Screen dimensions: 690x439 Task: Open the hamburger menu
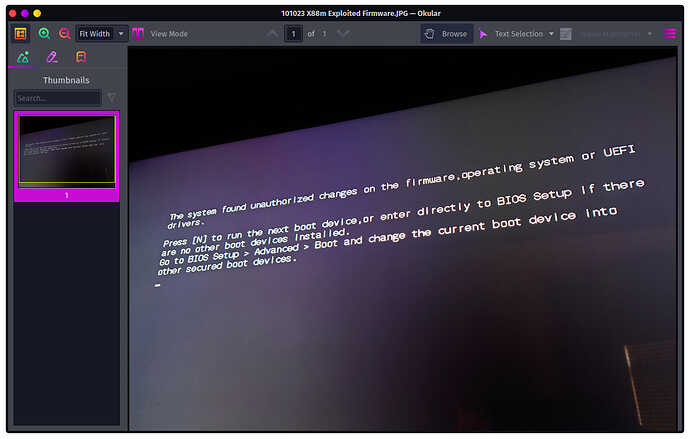pyautogui.click(x=670, y=33)
